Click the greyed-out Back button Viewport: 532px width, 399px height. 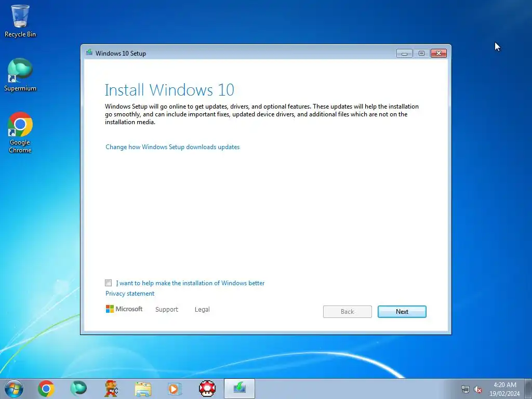pyautogui.click(x=348, y=312)
